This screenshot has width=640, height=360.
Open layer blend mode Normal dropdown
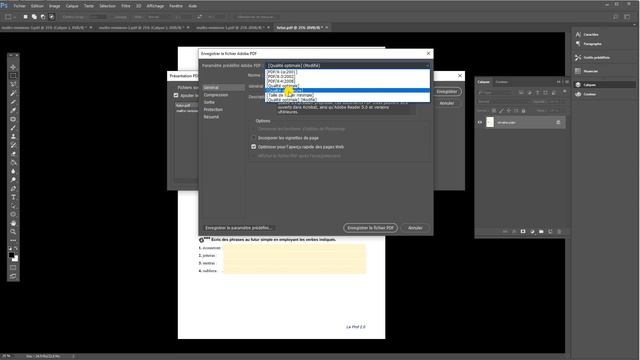point(505,101)
